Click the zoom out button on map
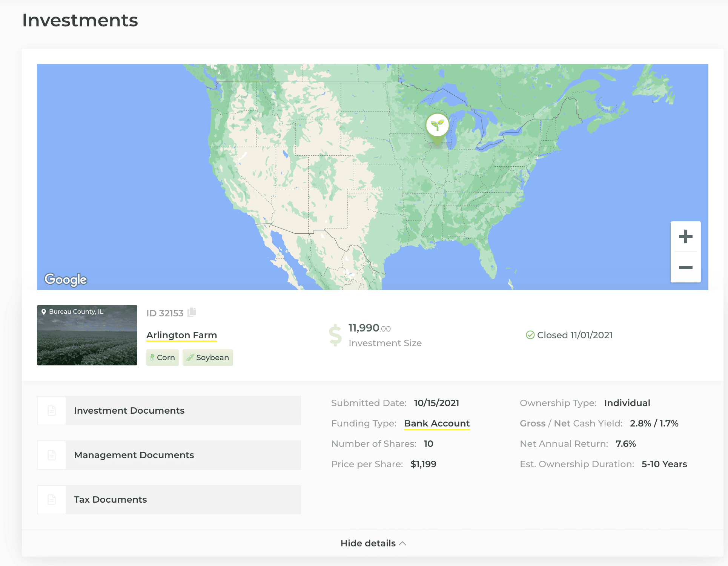This screenshot has height=566, width=728. point(685,267)
